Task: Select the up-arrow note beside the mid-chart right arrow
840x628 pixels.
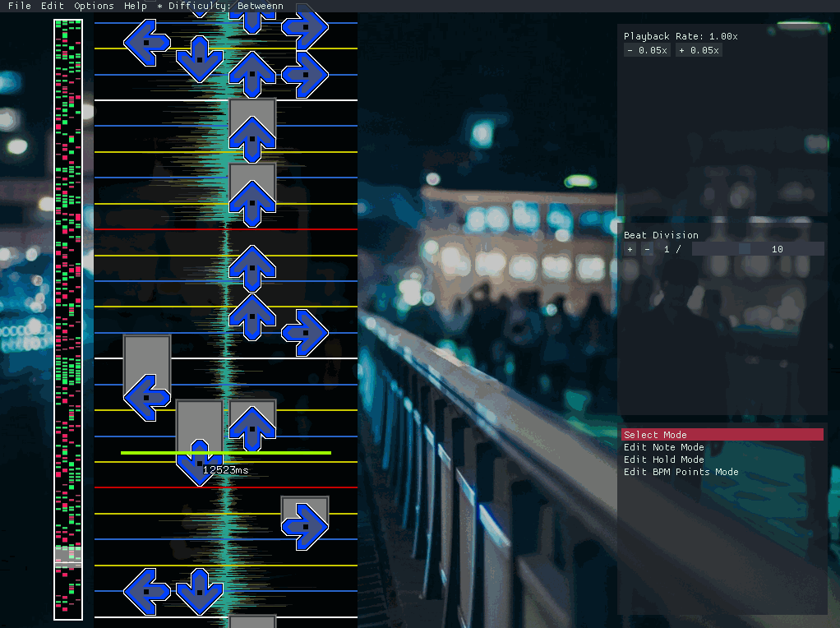Action: 252,317
